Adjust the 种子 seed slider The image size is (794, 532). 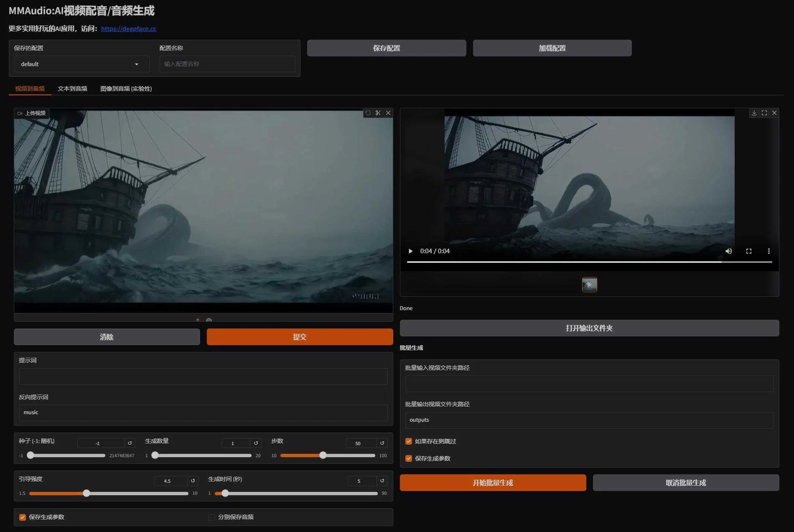point(66,456)
